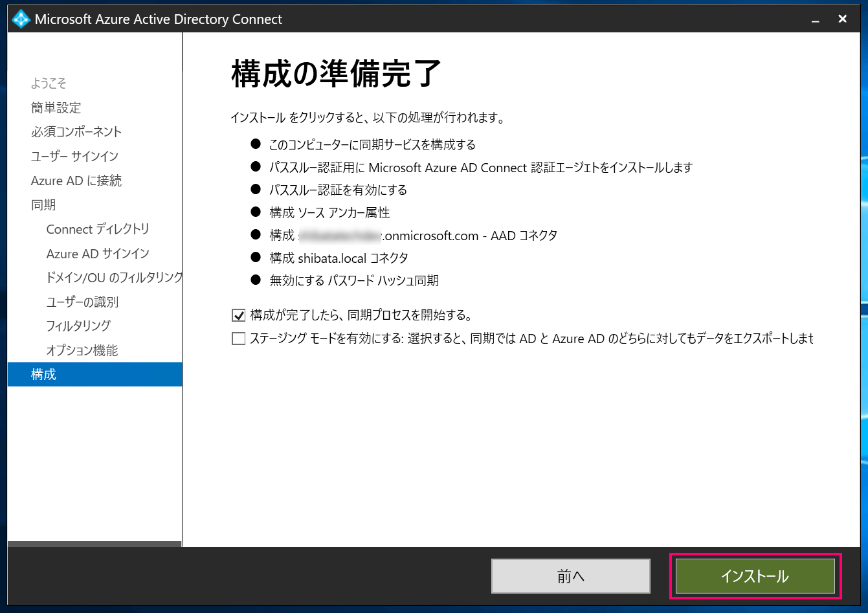Open the Azure AD に接続 step

(76, 181)
